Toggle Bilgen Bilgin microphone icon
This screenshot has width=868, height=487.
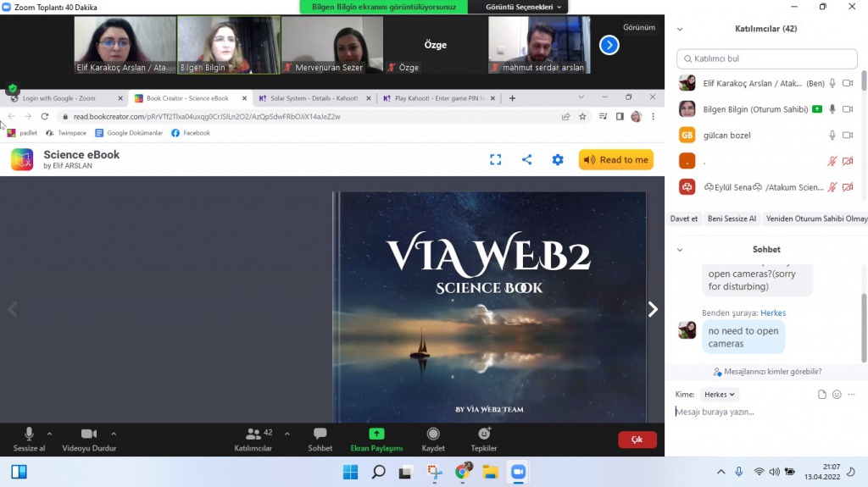(x=832, y=109)
